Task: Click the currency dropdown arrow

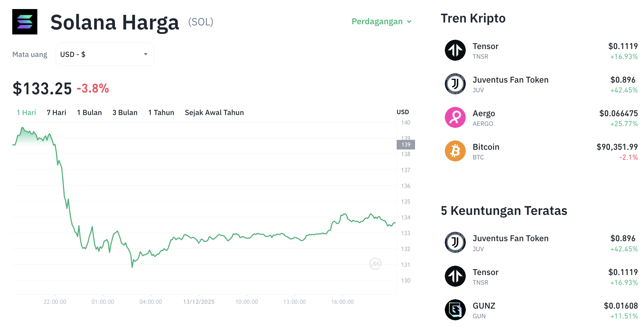Action: (146, 54)
